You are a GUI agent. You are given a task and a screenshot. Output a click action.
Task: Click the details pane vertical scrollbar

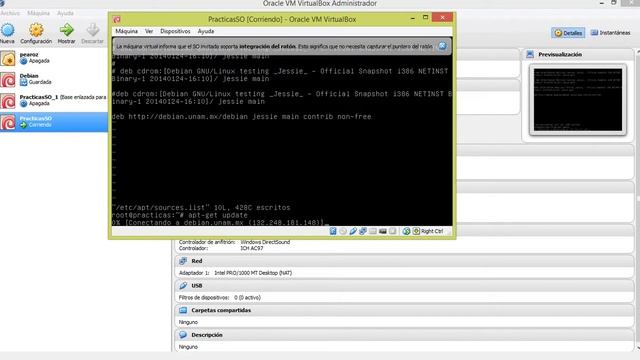click(638, 200)
